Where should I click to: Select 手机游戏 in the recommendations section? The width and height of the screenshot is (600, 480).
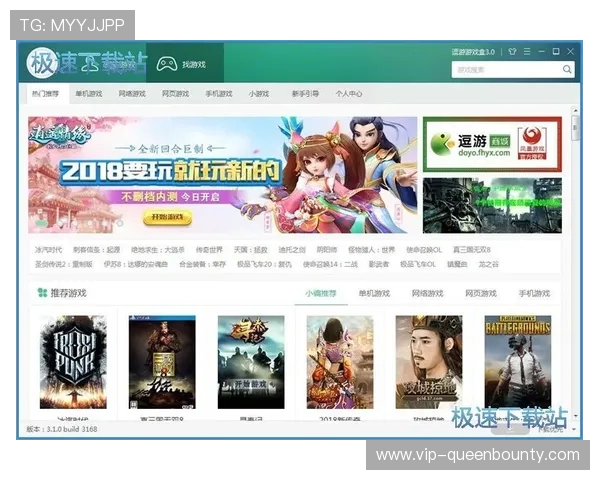[x=534, y=294]
